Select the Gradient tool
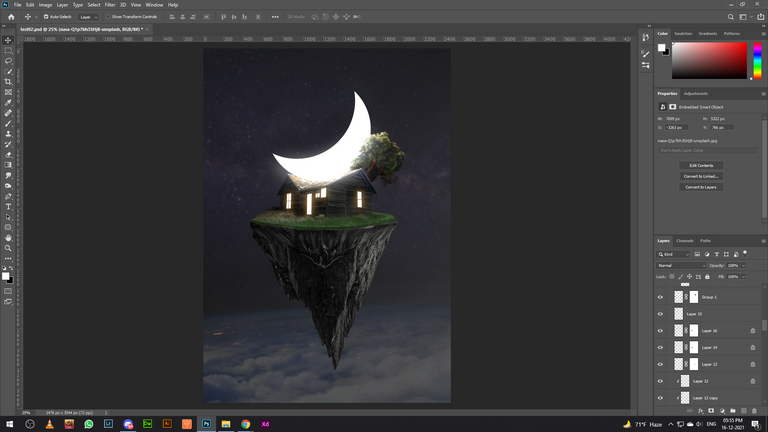This screenshot has width=768, height=432. coord(8,165)
